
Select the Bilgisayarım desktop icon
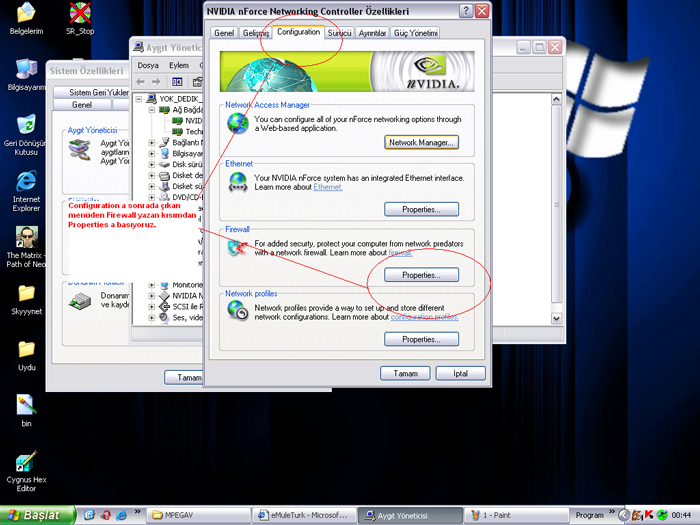(x=26, y=74)
